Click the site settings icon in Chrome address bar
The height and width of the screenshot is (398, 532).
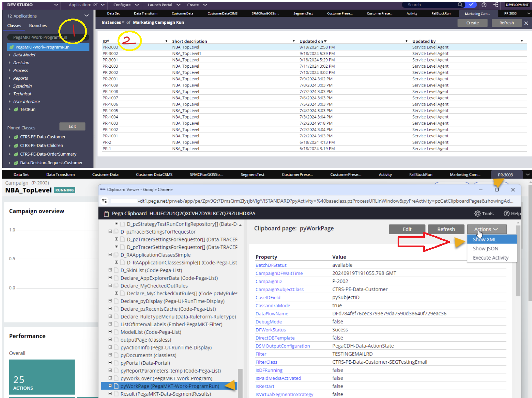(104, 201)
